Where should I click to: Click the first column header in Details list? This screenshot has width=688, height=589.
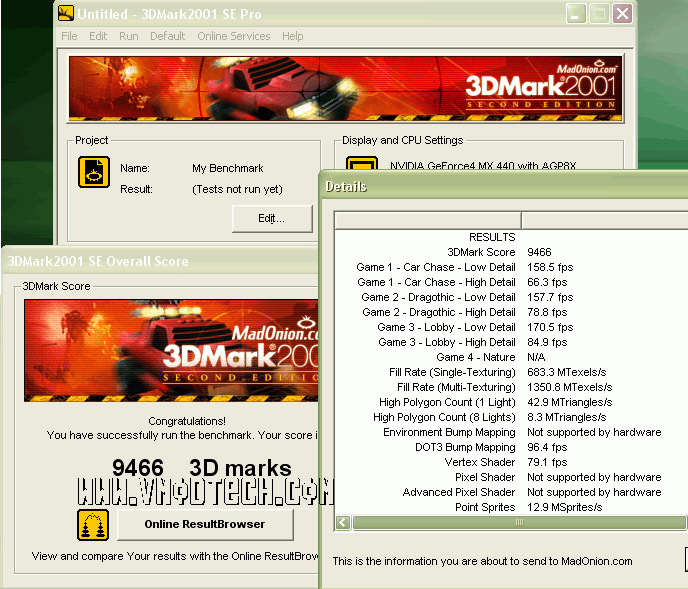pos(428,220)
